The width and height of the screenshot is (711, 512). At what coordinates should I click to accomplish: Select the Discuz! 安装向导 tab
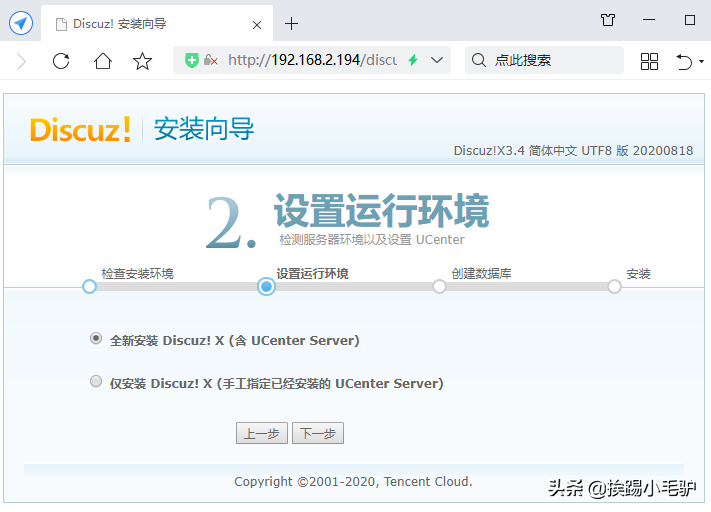tap(157, 24)
